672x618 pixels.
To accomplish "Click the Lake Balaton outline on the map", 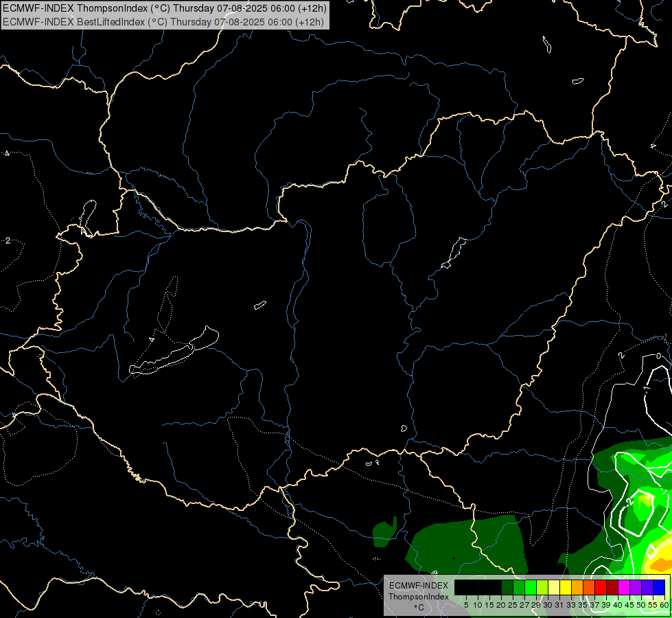I will pos(174,352).
